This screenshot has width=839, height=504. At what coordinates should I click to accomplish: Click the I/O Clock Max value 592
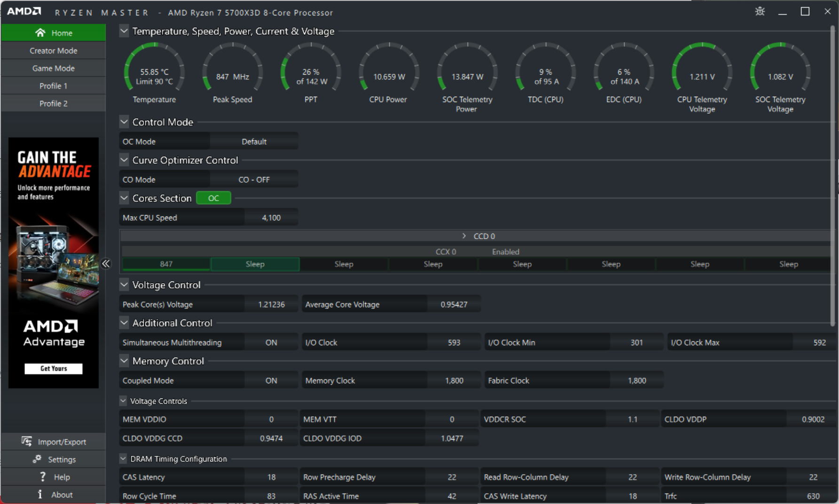(815, 342)
